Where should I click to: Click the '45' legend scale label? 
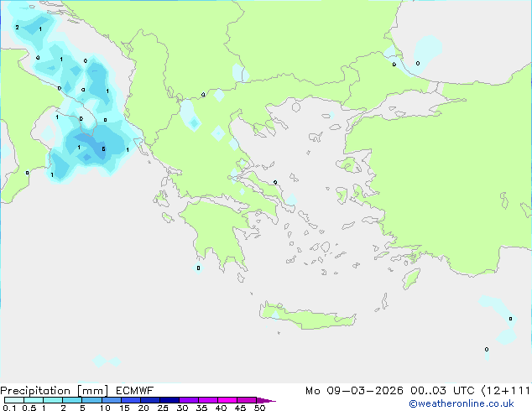[x=240, y=408]
